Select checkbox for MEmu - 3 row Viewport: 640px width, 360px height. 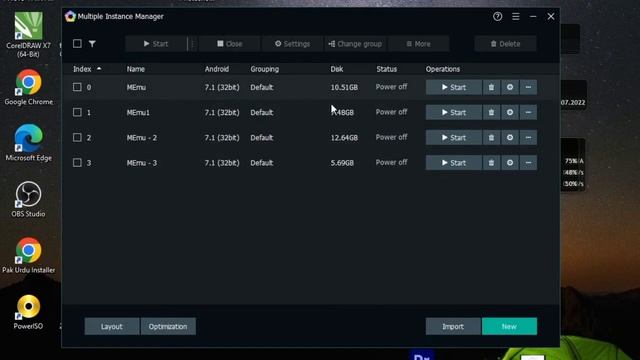click(x=77, y=163)
